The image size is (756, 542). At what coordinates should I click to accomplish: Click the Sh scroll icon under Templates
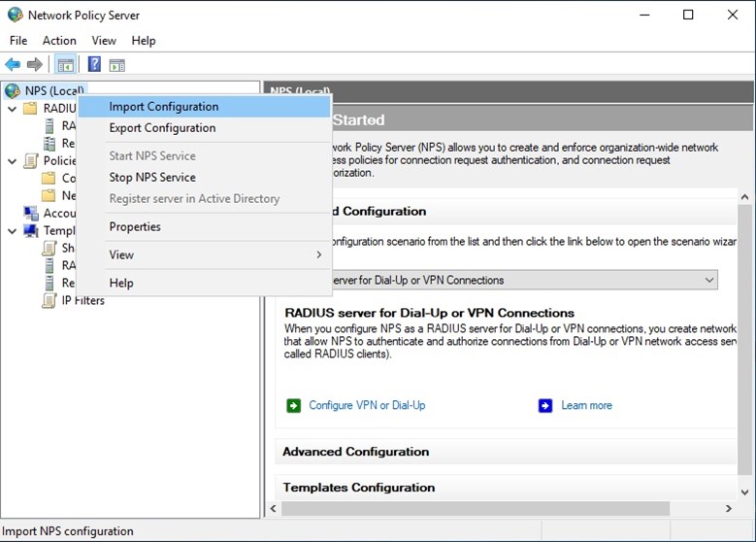(49, 248)
